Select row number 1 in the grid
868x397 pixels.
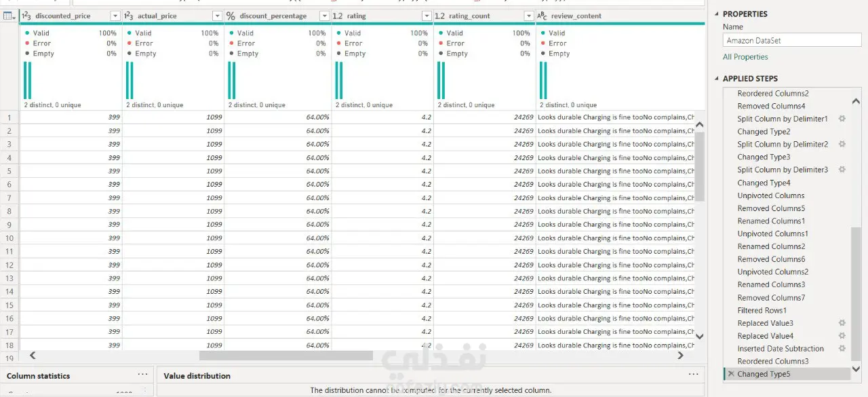(x=9, y=117)
